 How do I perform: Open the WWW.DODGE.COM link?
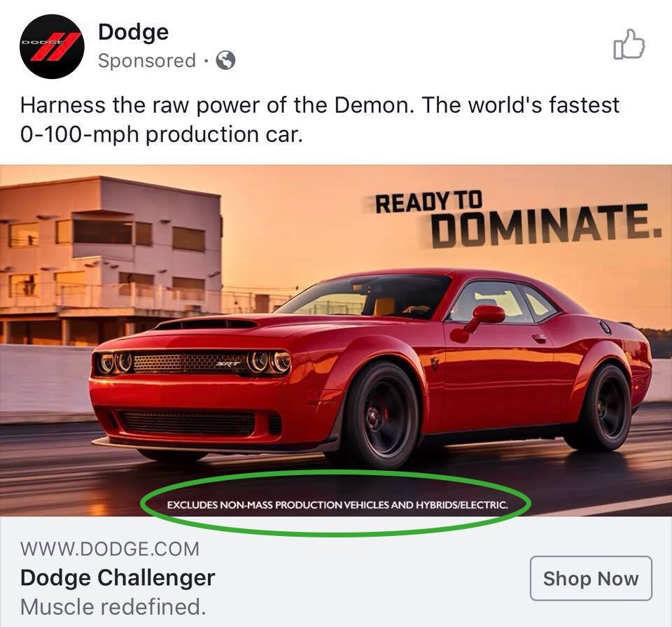click(110, 549)
